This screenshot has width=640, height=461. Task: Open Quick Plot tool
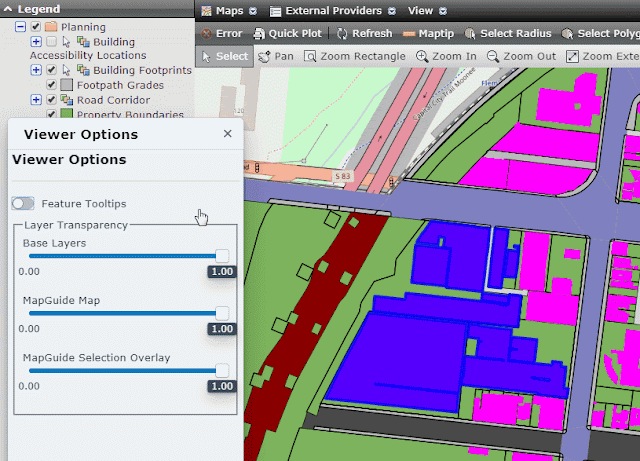click(x=288, y=33)
